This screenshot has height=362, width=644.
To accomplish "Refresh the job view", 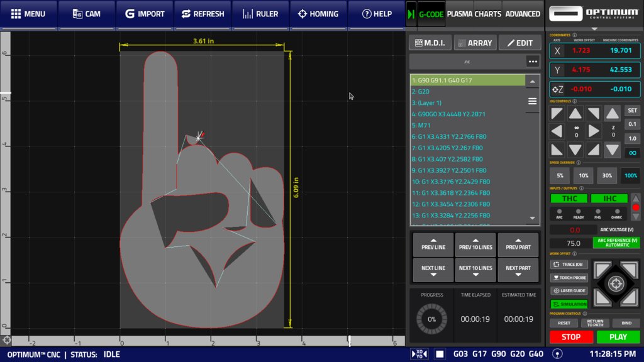I will pyautogui.click(x=203, y=14).
